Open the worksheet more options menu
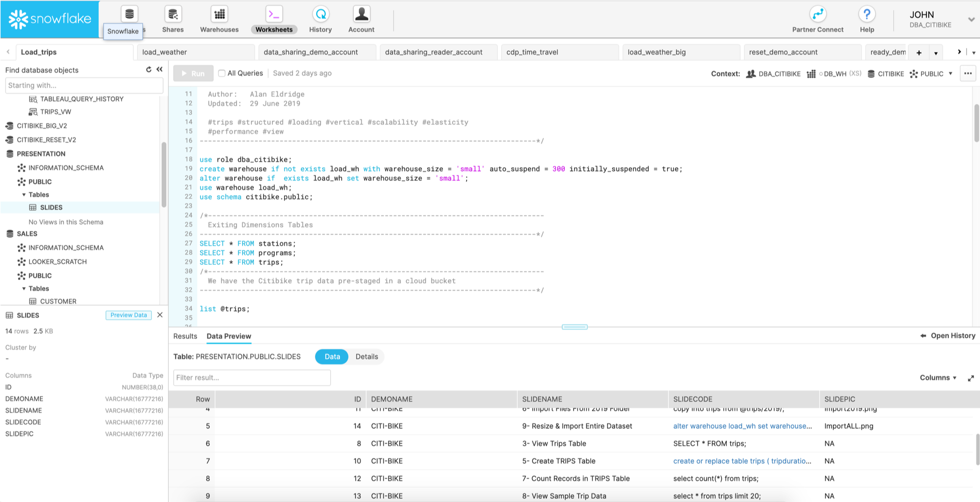The image size is (980, 502). 968,74
